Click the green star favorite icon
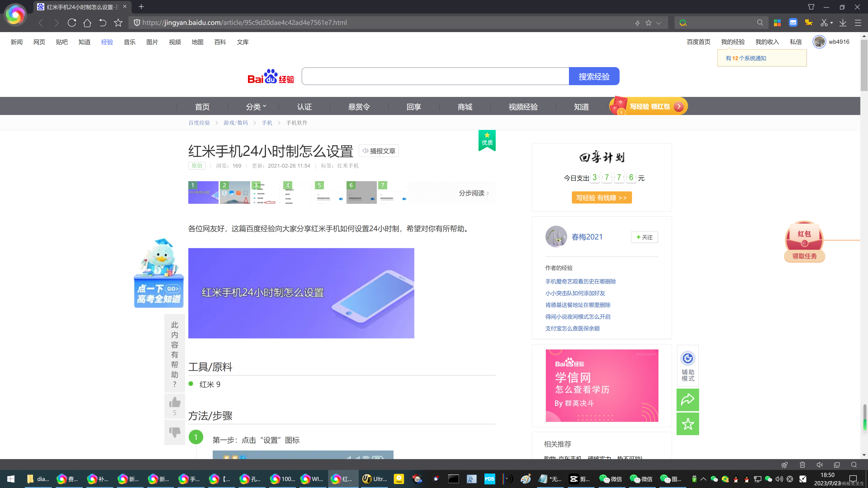 [687, 424]
